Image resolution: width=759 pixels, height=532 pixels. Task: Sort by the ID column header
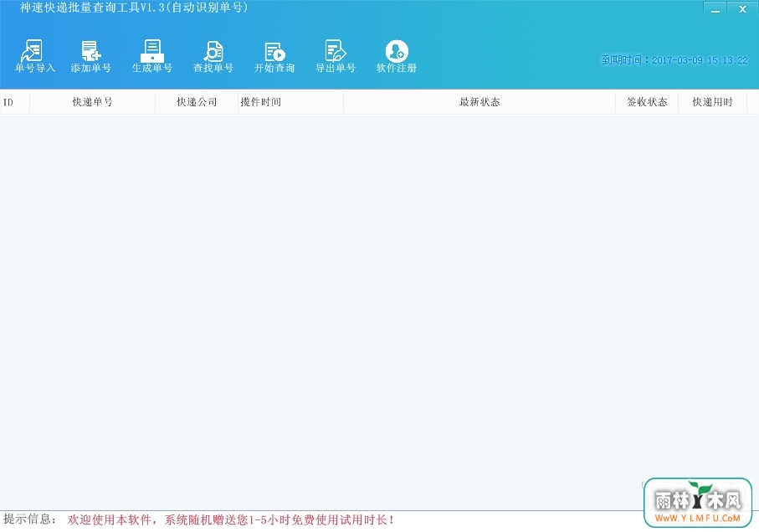pyautogui.click(x=15, y=102)
